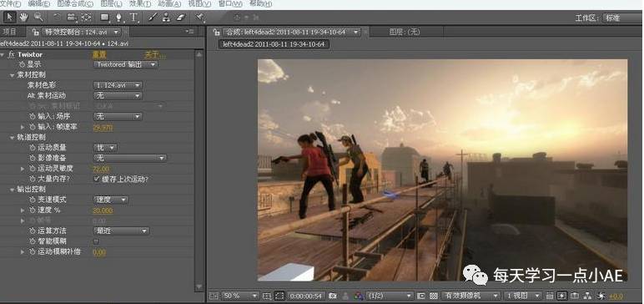The width and height of the screenshot is (644, 304).
Task: Select the Hand tool
Action: click(23, 18)
